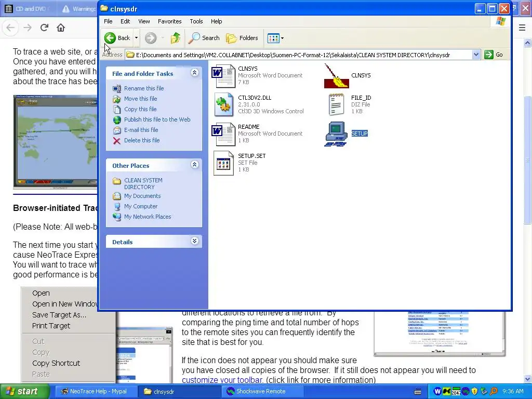Collapse the File and Folder Tasks panel
The image size is (532, 399).
(194, 73)
